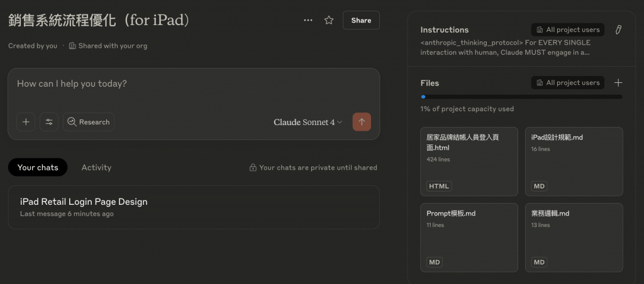Edit project instructions with pencil icon
644x284 pixels.
click(x=618, y=30)
